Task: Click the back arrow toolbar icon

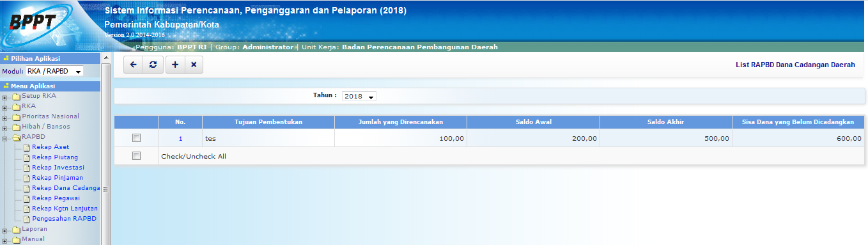Action: tap(133, 65)
